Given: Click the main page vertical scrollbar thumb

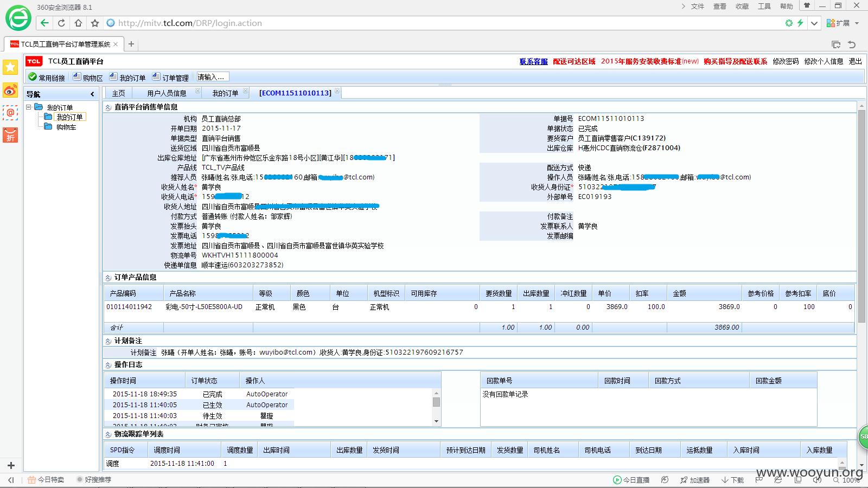Looking at the screenshot, I should [x=861, y=216].
